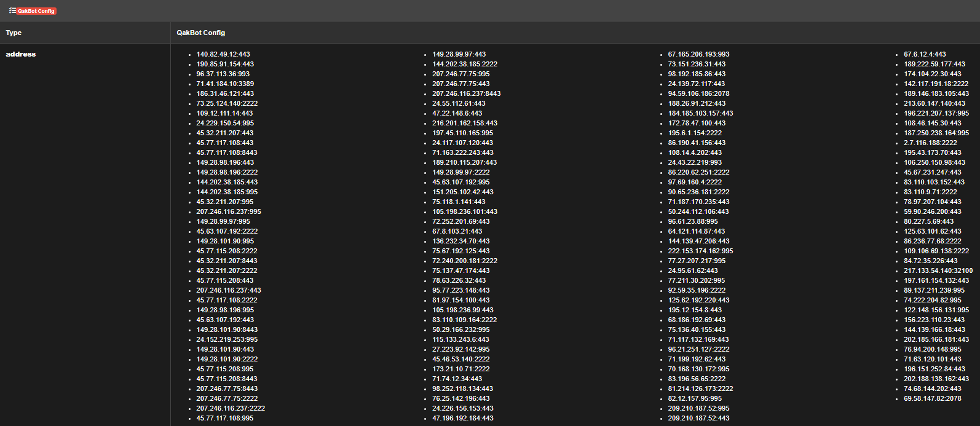Select address 207.246.116.237:8443
The width and height of the screenshot is (980, 426).
click(467, 93)
